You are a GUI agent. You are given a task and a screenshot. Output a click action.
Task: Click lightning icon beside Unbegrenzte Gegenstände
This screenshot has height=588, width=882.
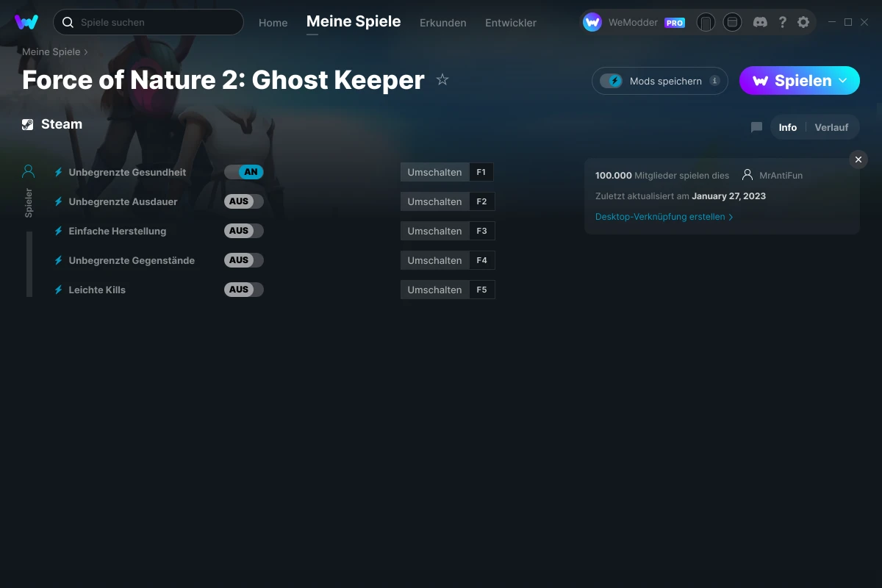point(59,260)
